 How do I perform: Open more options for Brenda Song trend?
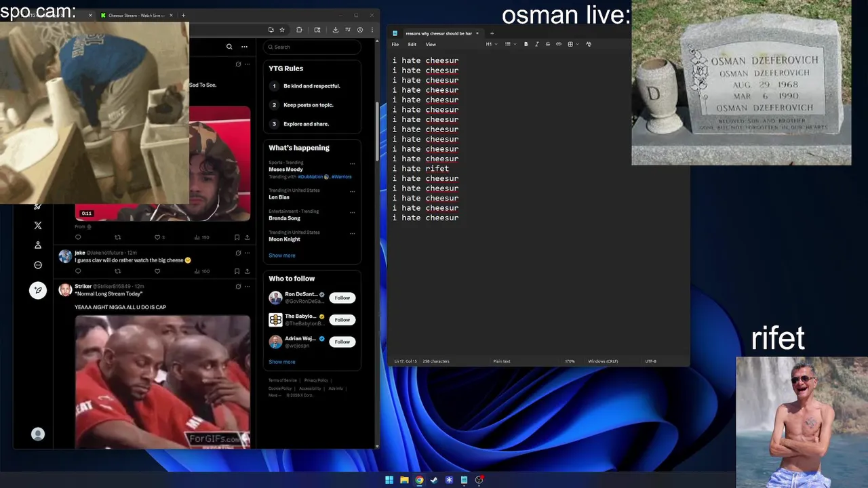[x=352, y=212]
